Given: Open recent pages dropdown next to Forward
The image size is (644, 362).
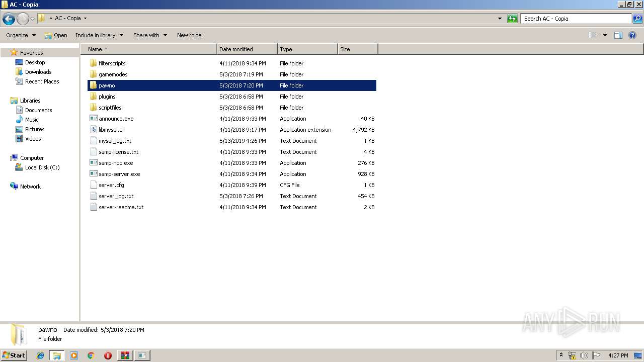Looking at the screenshot, I should (x=33, y=19).
